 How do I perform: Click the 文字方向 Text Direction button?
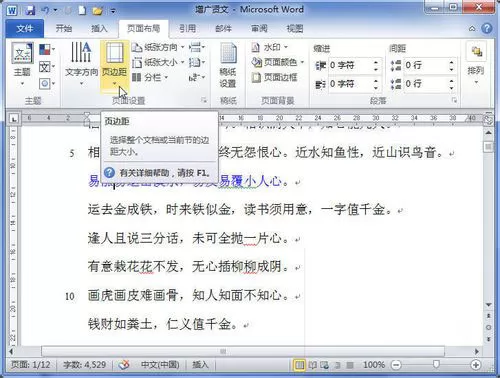coord(81,63)
